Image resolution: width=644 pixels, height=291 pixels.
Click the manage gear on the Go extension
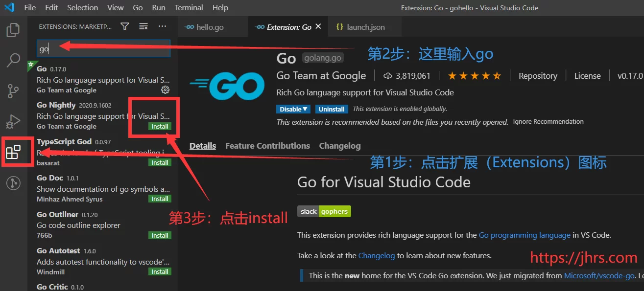165,90
